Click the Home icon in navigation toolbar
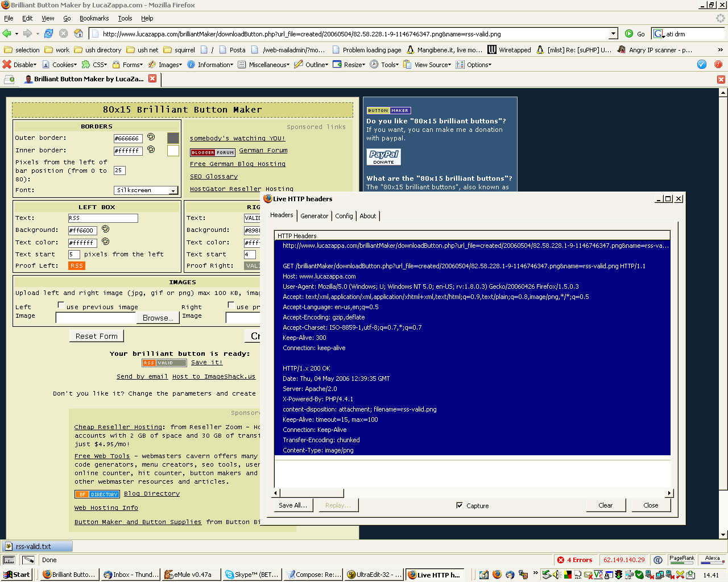 coord(78,34)
